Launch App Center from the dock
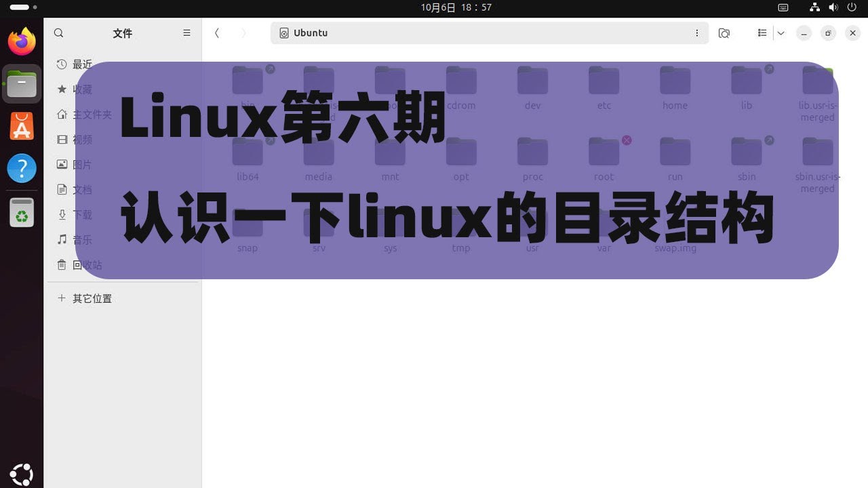868x488 pixels. click(22, 126)
